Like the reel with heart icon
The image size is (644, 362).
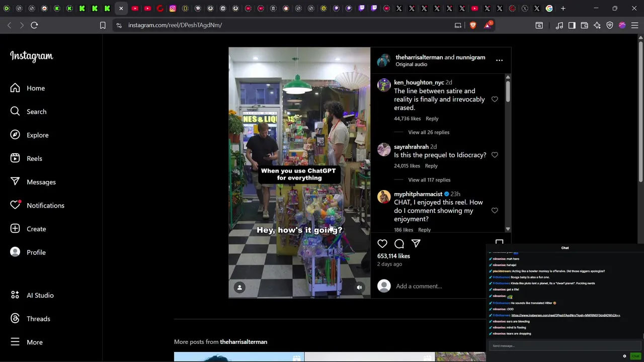coord(382,243)
